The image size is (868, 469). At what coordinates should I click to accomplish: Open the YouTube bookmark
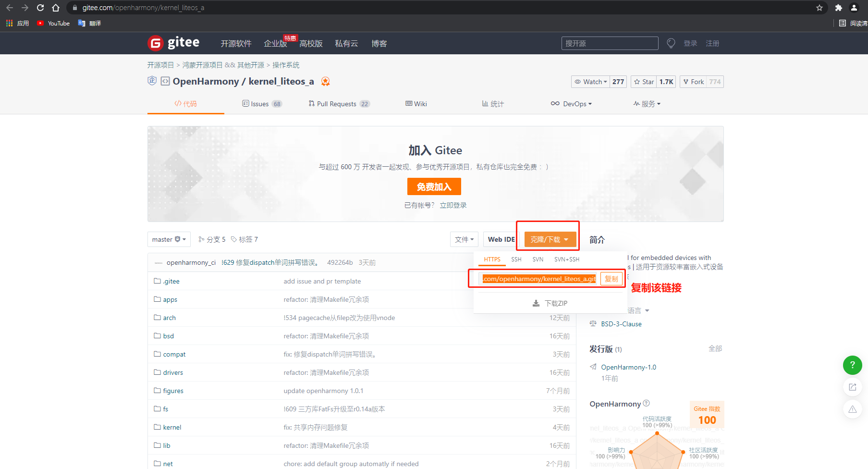point(53,23)
